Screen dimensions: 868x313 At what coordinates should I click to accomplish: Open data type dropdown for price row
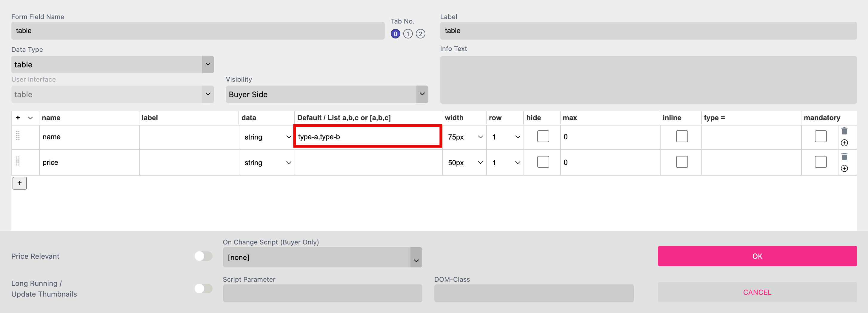pos(267,162)
